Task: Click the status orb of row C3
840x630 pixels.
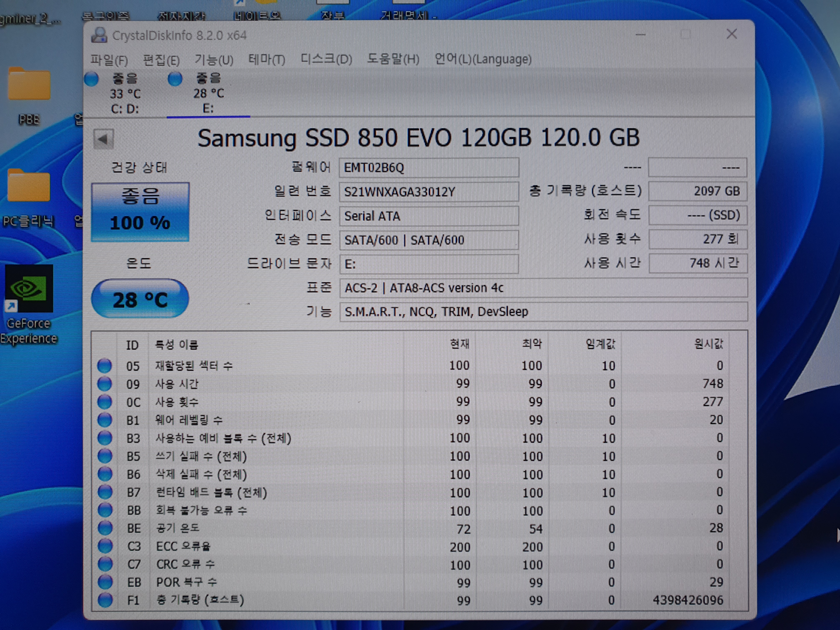Action: [x=105, y=546]
